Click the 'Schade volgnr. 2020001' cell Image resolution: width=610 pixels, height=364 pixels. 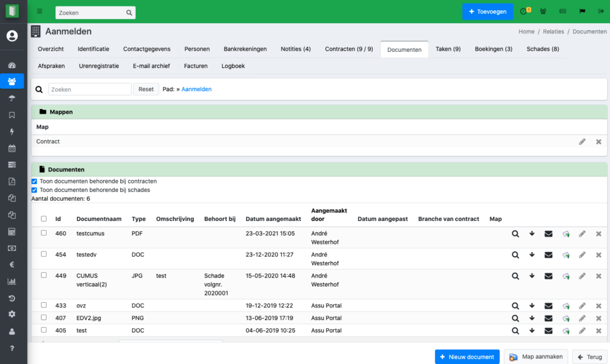(216, 284)
